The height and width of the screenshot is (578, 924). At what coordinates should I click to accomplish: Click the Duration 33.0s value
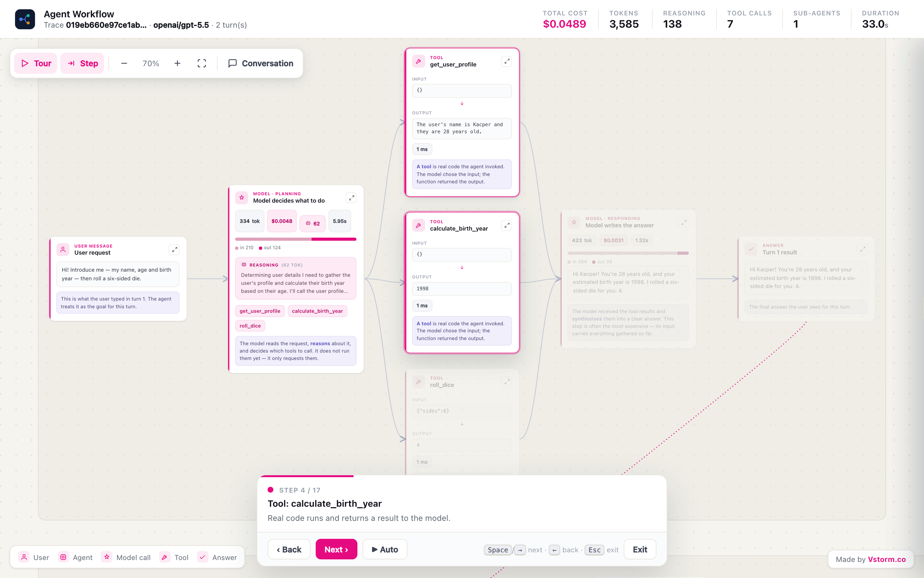875,24
